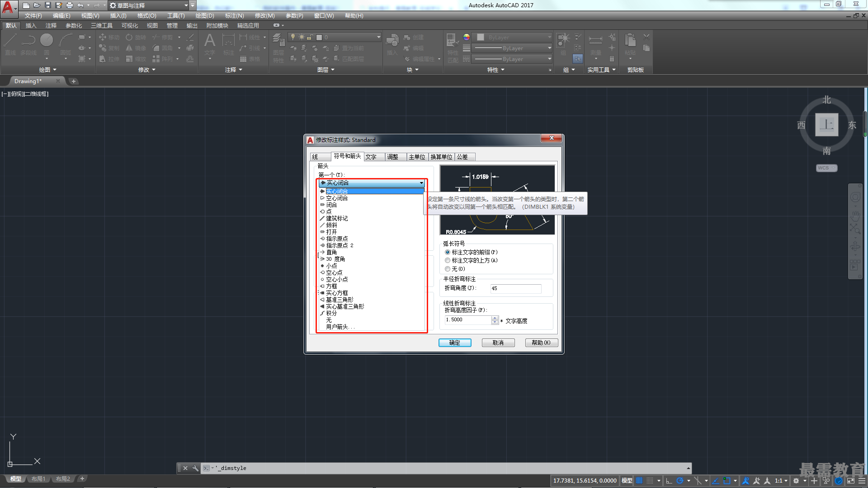This screenshot has width=868, height=488.
Task: Expand the 特性 panel flyout
Action: coord(495,70)
